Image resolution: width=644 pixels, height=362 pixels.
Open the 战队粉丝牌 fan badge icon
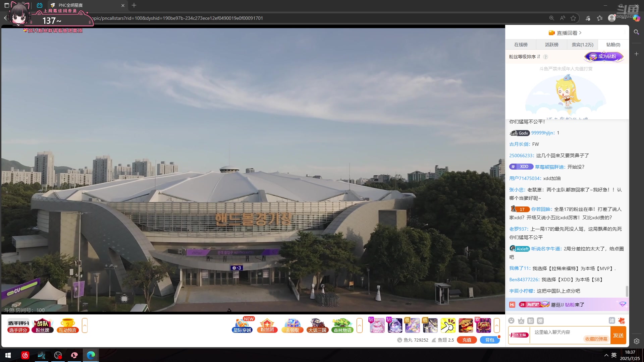43,325
